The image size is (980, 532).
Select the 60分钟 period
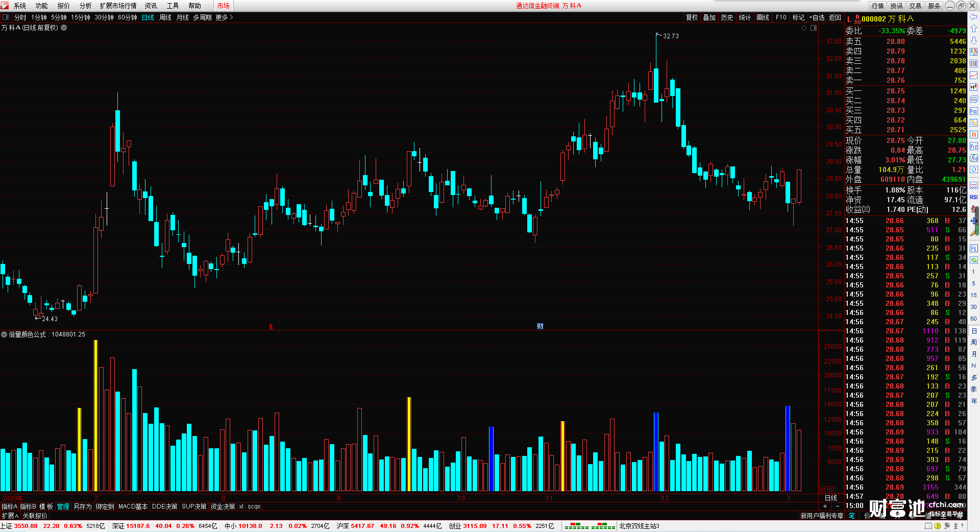click(x=128, y=17)
